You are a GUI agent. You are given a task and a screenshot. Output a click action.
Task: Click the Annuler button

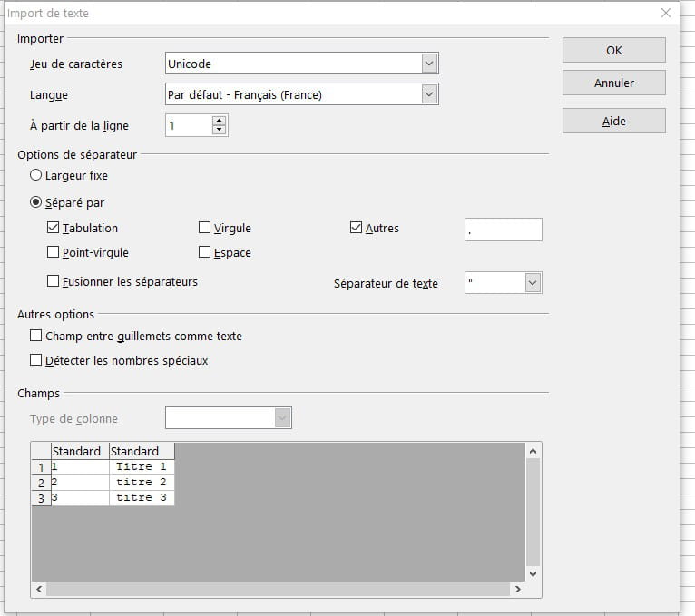tap(614, 83)
